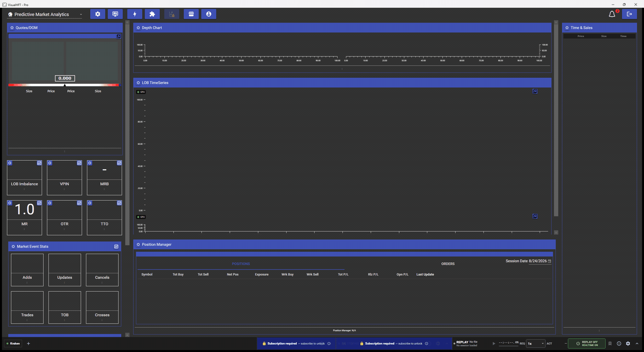
Task: Open Market Event Stats settings gear
Action: tap(13, 247)
